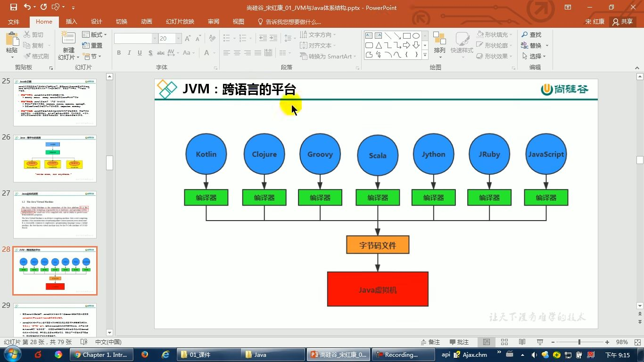This screenshot has height=362, width=644.
Task: Toggle Bold formatting
Action: pyautogui.click(x=119, y=53)
